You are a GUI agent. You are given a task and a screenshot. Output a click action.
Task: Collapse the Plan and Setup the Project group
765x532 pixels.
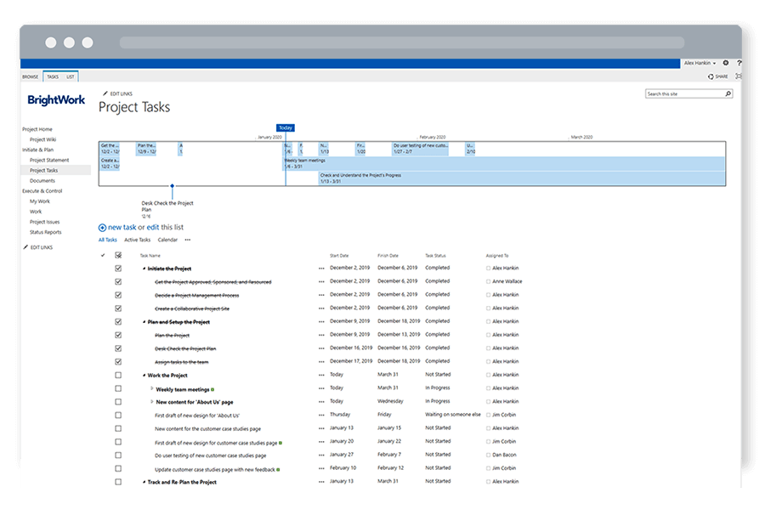(144, 322)
